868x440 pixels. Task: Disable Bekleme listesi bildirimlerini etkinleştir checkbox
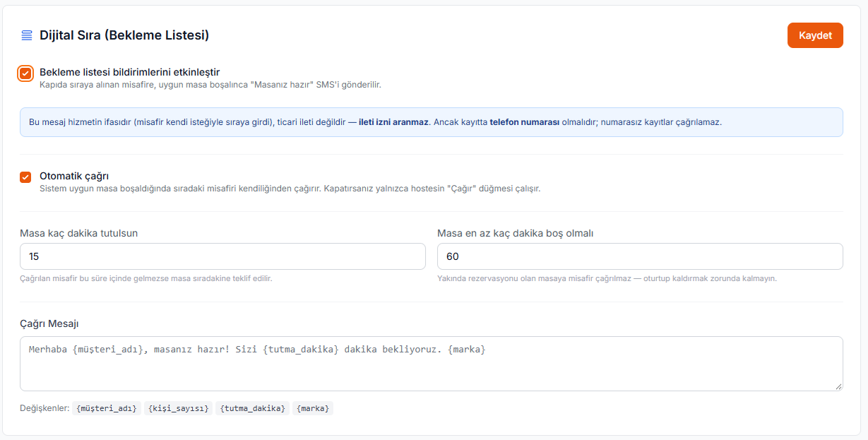click(x=25, y=73)
